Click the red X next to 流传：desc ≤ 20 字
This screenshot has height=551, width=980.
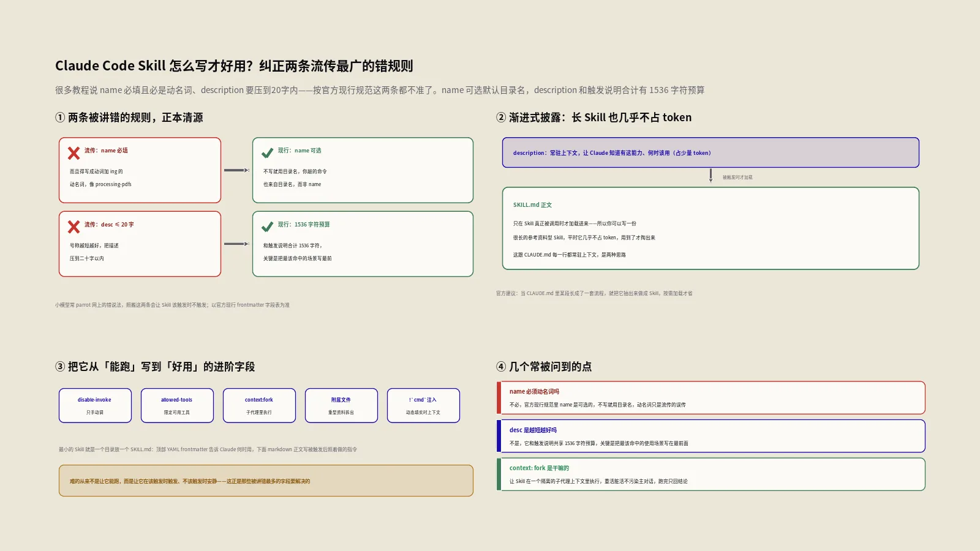coord(73,227)
